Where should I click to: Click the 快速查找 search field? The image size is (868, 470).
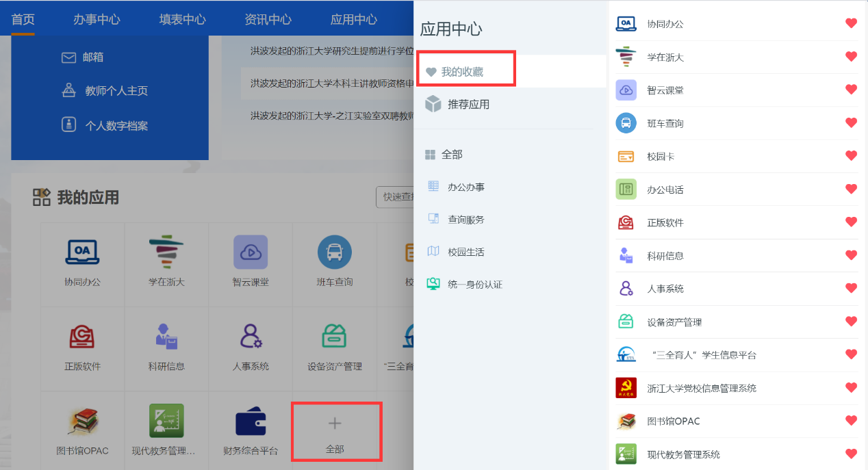pyautogui.click(x=395, y=197)
